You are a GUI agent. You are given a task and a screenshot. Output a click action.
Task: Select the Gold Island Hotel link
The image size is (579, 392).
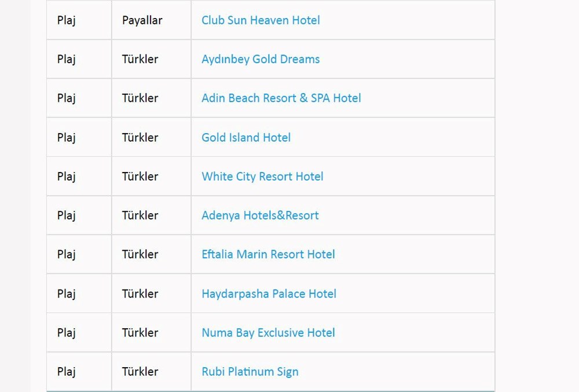pyautogui.click(x=245, y=137)
